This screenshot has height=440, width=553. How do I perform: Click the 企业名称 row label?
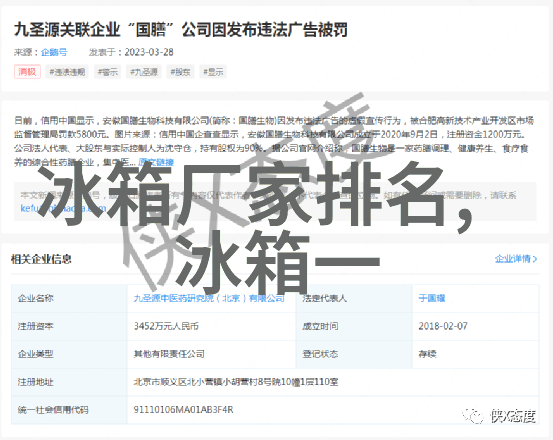[x=36, y=298]
